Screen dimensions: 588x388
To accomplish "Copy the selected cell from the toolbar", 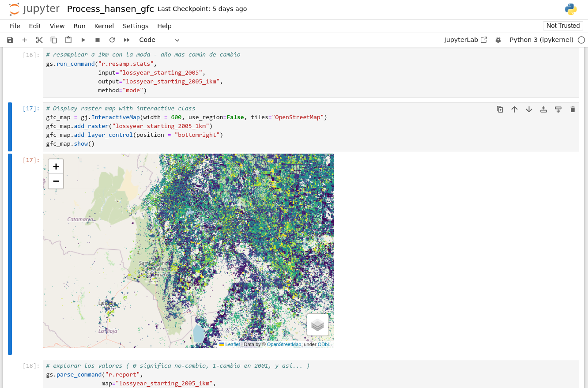I will tap(54, 40).
